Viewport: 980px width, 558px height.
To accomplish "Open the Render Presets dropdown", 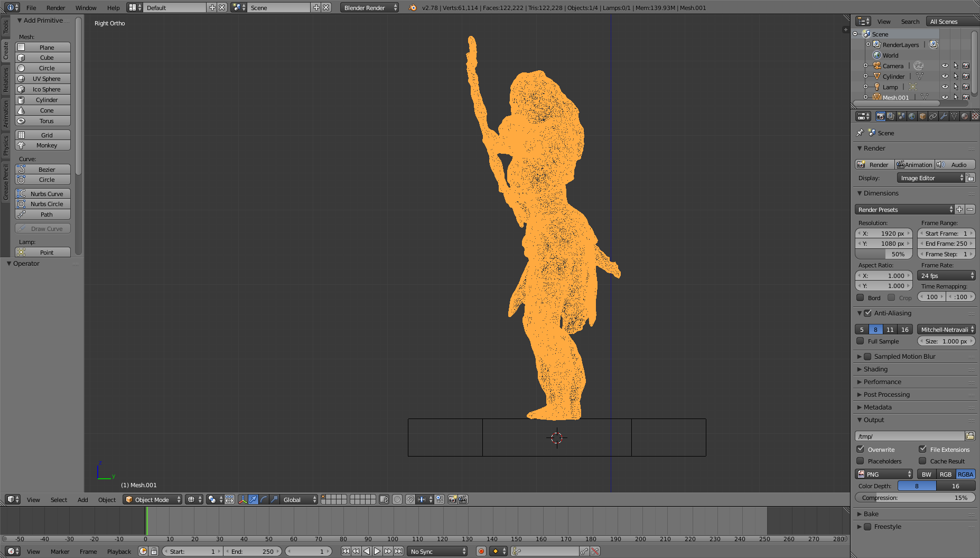I will click(904, 209).
